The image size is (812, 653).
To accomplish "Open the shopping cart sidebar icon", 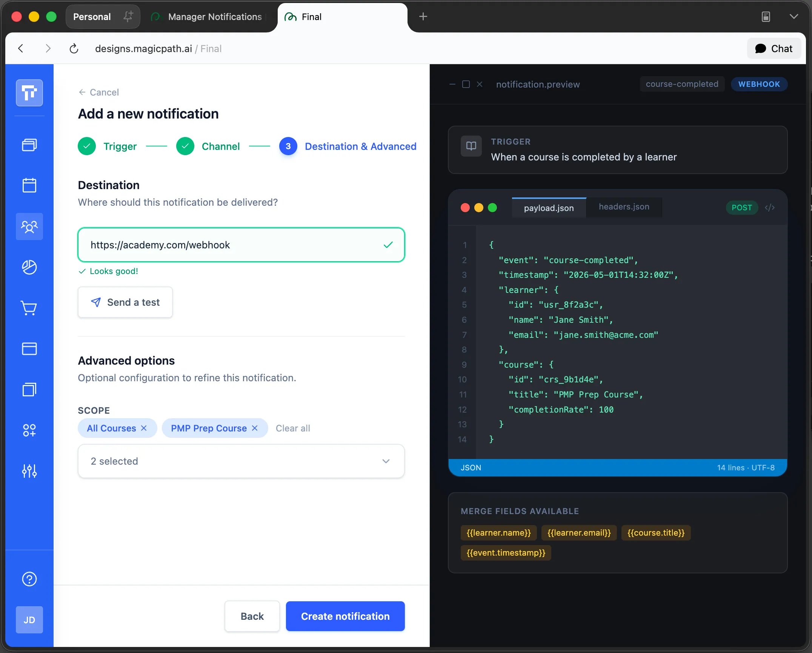I will click(29, 308).
